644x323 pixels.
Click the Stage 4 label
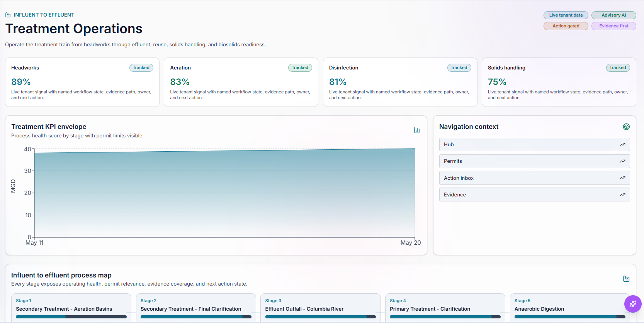pos(398,301)
